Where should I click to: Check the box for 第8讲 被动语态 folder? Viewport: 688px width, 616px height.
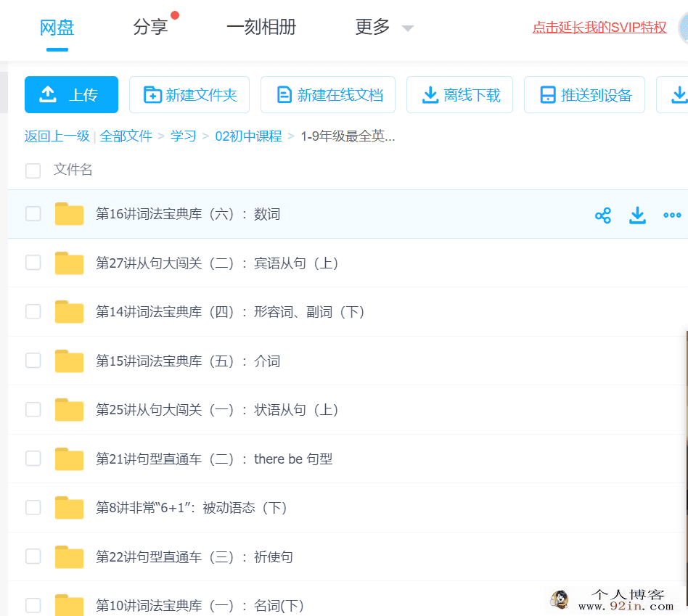pos(33,508)
